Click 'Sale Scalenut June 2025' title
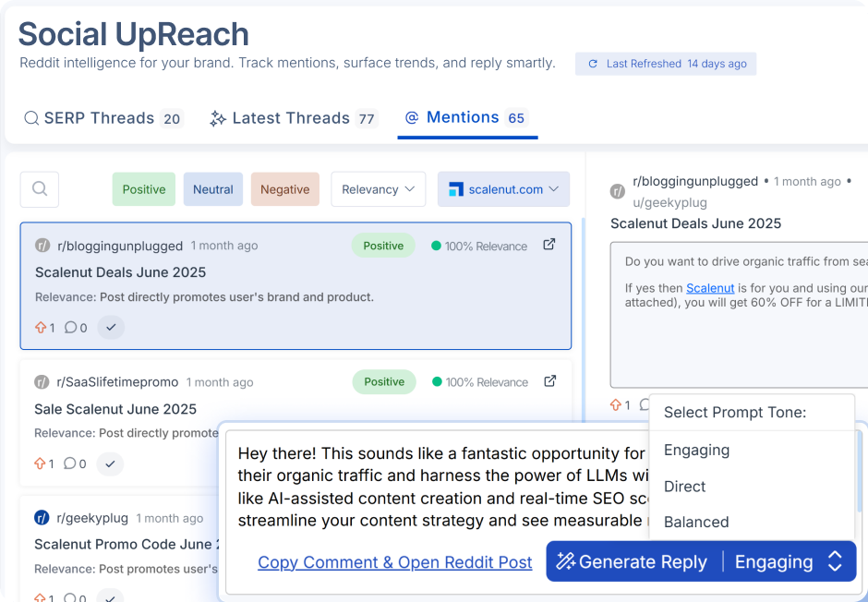 115,409
